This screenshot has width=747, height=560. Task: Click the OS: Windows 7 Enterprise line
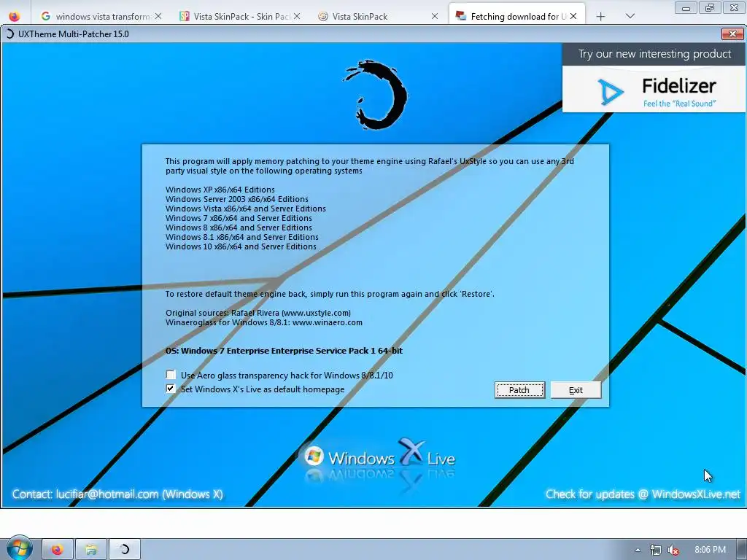pyautogui.click(x=284, y=351)
